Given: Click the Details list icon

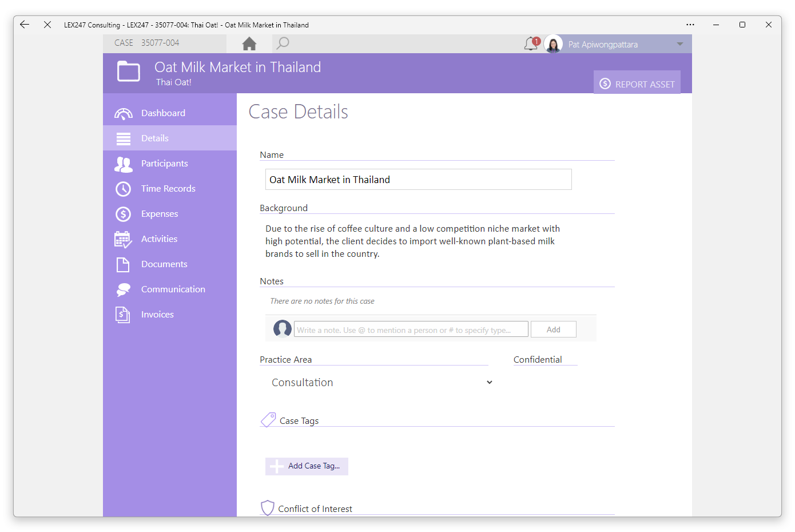Looking at the screenshot, I should pyautogui.click(x=123, y=138).
